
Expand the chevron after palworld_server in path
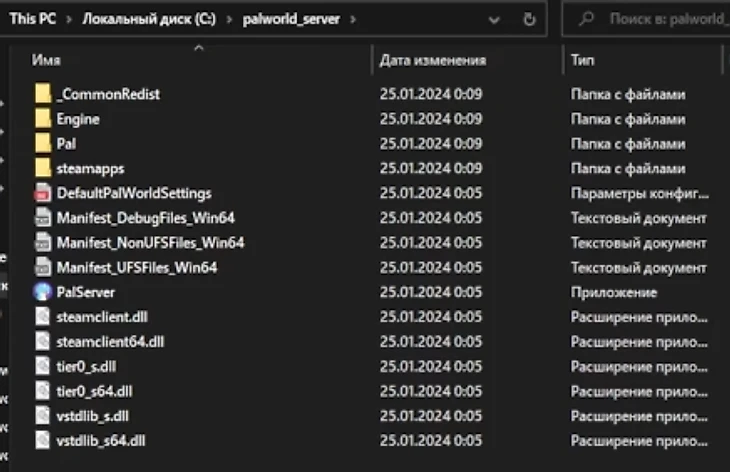353,18
